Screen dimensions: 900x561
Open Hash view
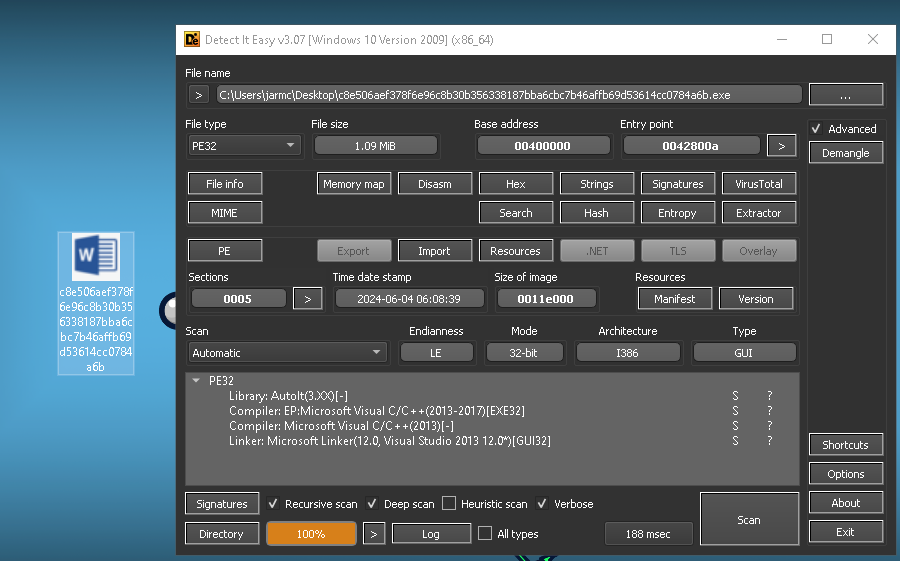596,212
